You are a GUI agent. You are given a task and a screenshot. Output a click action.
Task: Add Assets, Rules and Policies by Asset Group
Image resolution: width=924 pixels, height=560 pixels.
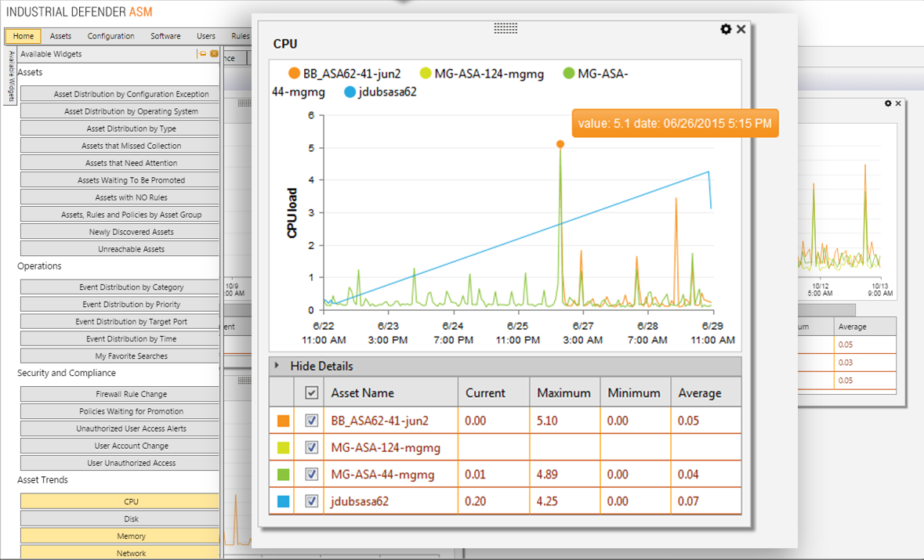point(120,215)
